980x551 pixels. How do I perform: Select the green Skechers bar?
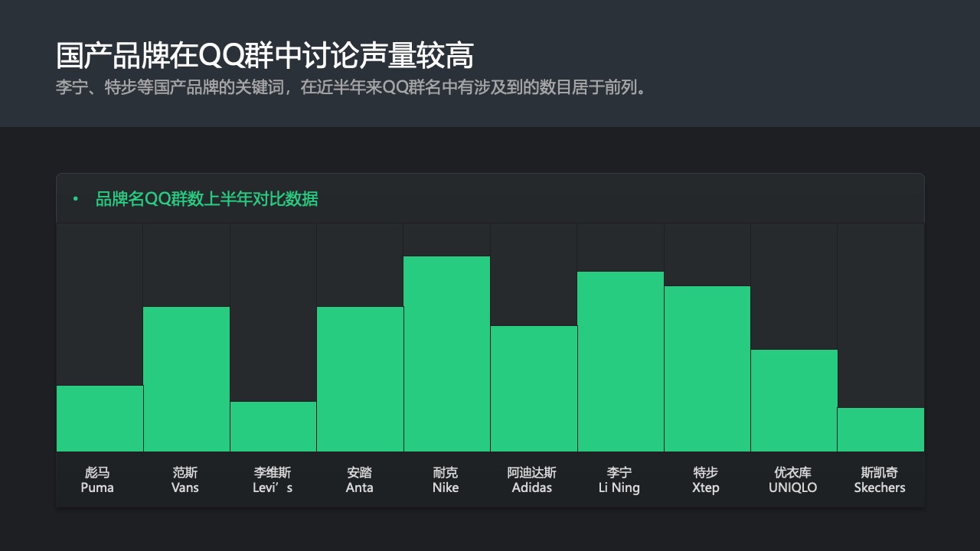tap(880, 430)
